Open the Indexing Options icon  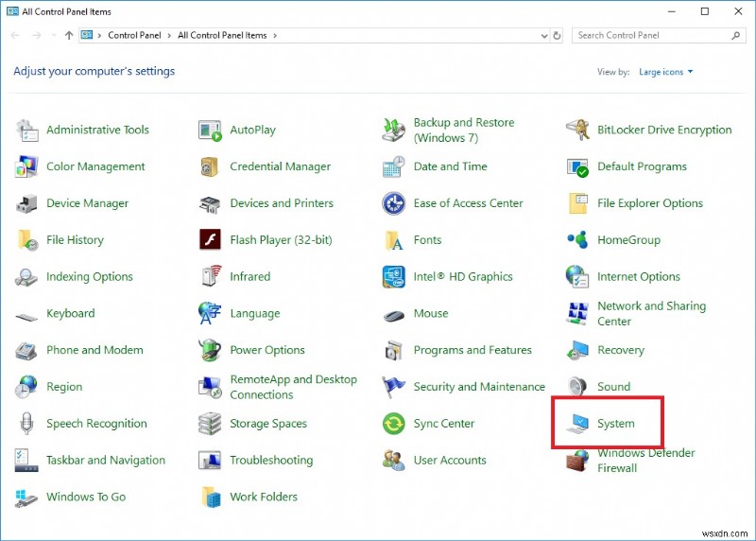[26, 277]
